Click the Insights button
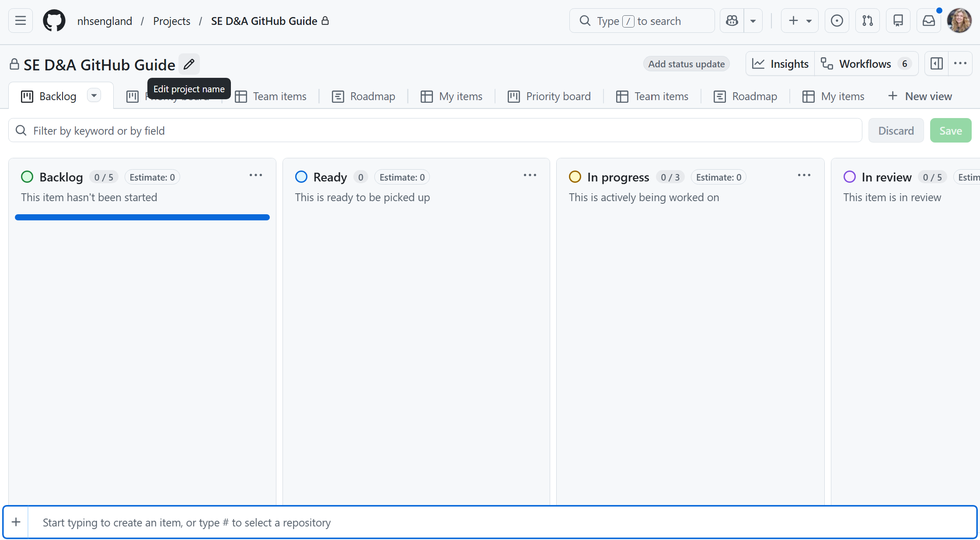This screenshot has height=540, width=980. [781, 64]
